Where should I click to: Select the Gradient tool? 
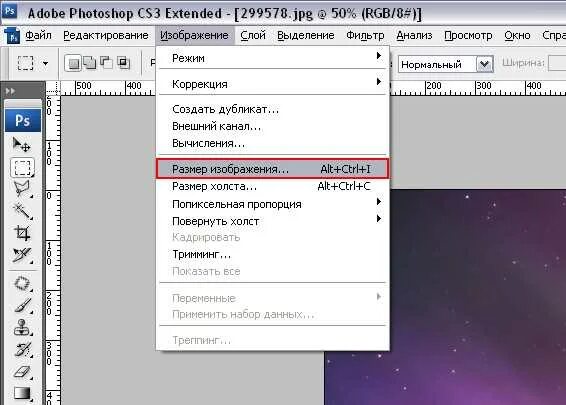tap(22, 394)
